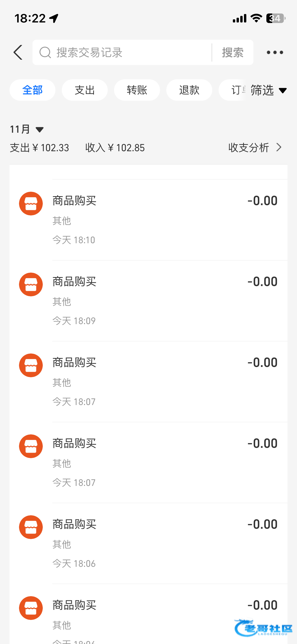
Task: Tap shop icon of 18:10 purchase
Action: (31, 204)
